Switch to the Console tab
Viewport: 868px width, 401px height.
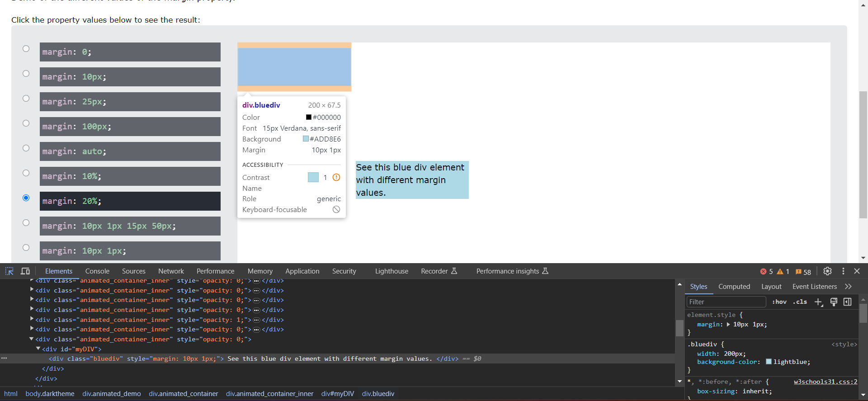[97, 271]
